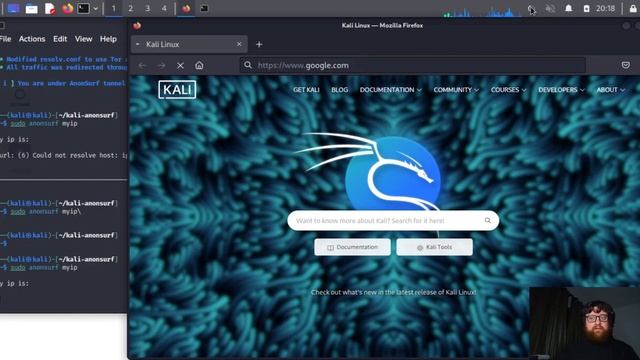Switch to workspace 4
640x360 pixels.
coord(164,9)
